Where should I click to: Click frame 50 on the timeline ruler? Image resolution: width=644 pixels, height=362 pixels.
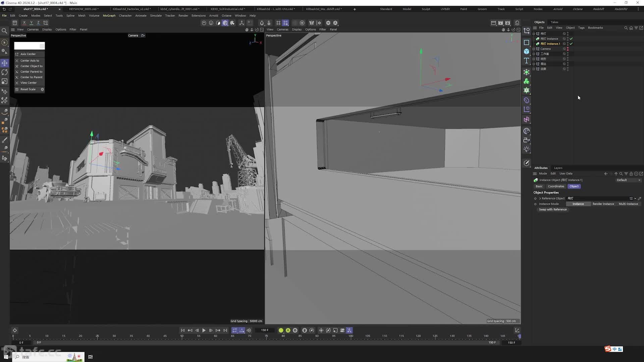coord(182,336)
